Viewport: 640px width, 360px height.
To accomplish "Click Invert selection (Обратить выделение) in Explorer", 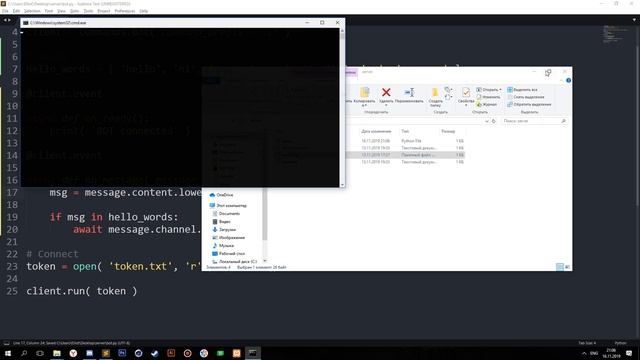I will (x=529, y=104).
